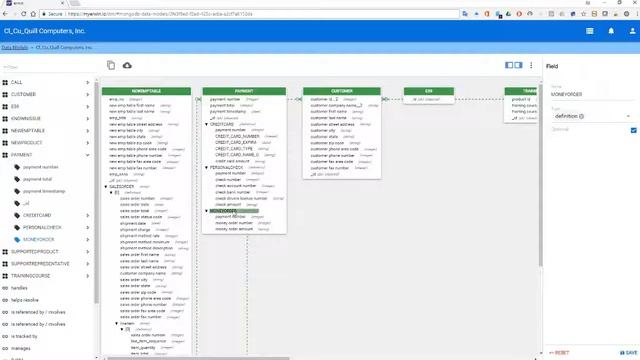Click the CUSTOMER collection grid icon
Viewport: 640px width, 360px height.
tap(5, 94)
